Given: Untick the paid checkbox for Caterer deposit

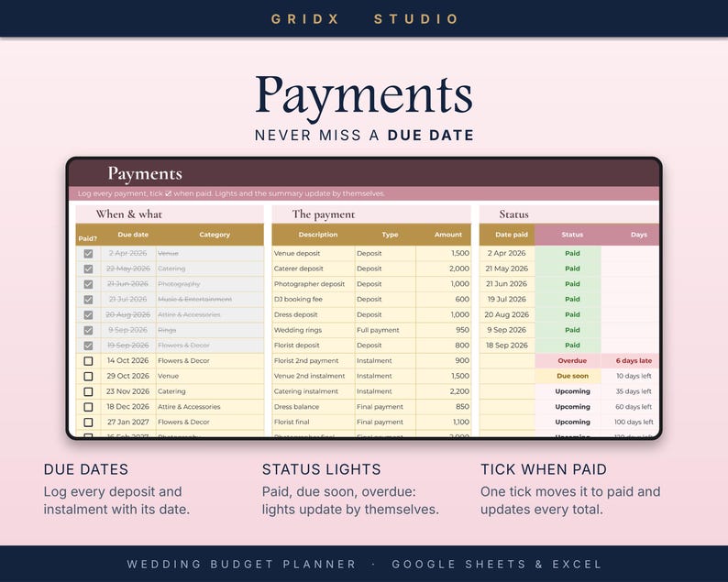Looking at the screenshot, I should tap(88, 269).
